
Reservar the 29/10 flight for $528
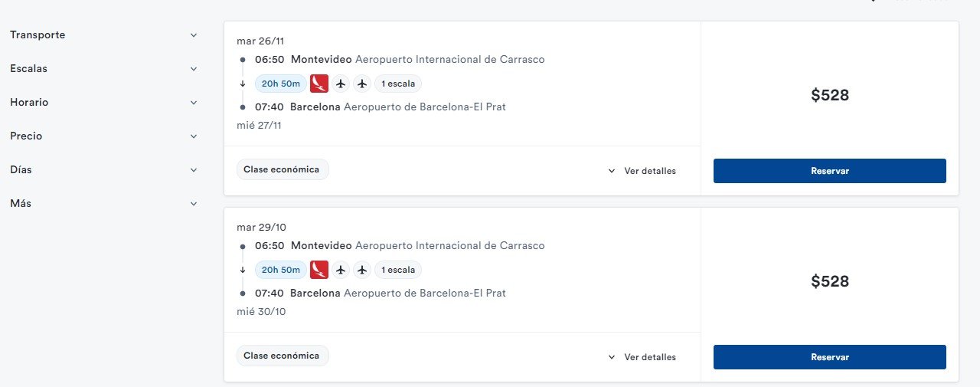click(830, 357)
